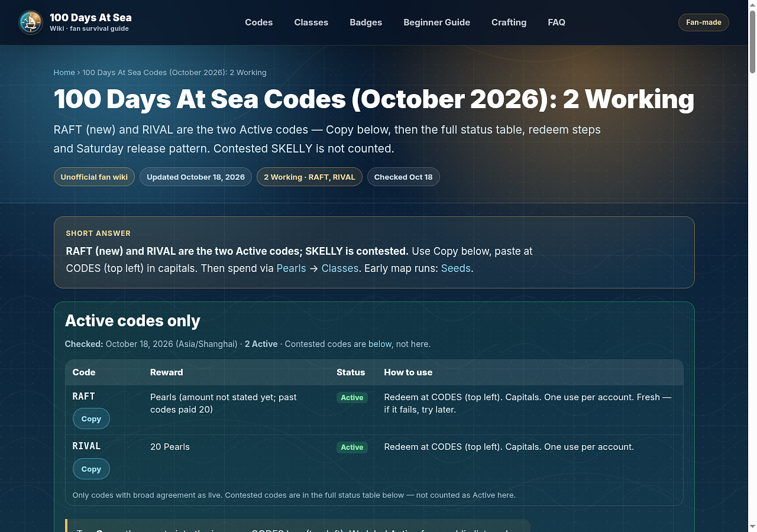Open the Beginner Guide page
Image resolution: width=757 pixels, height=532 pixels.
tap(437, 22)
